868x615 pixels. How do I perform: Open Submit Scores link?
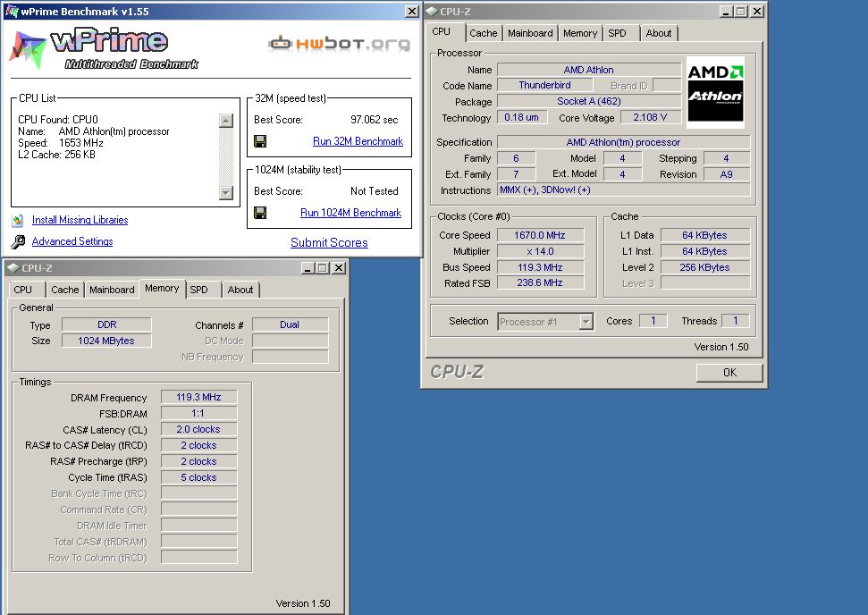coord(329,242)
